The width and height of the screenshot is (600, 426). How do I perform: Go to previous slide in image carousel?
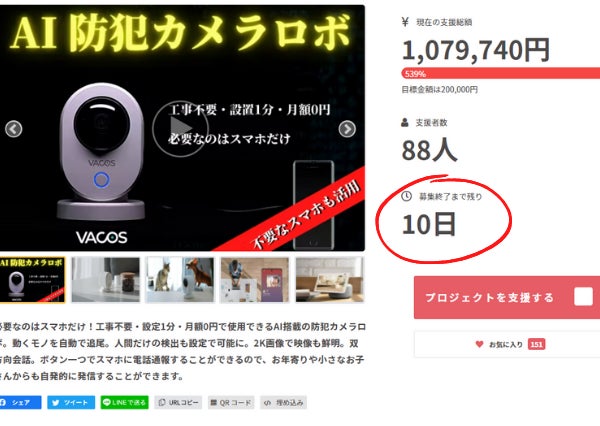[x=14, y=129]
